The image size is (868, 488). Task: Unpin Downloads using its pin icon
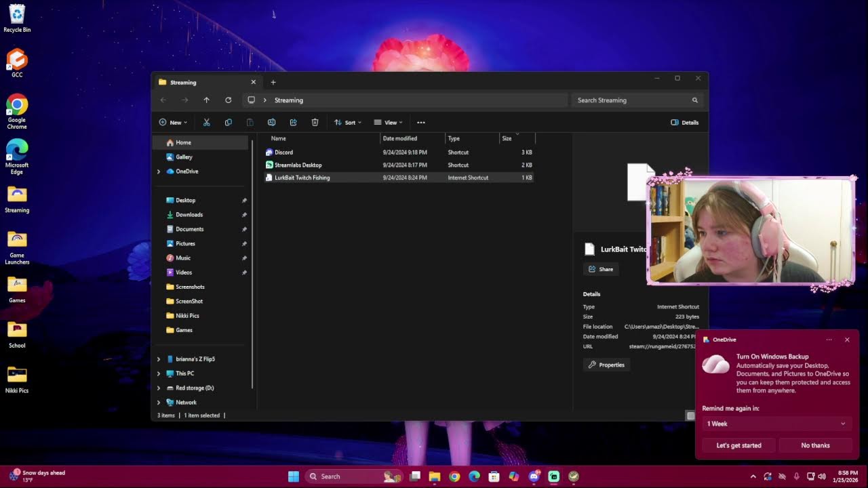(x=244, y=215)
